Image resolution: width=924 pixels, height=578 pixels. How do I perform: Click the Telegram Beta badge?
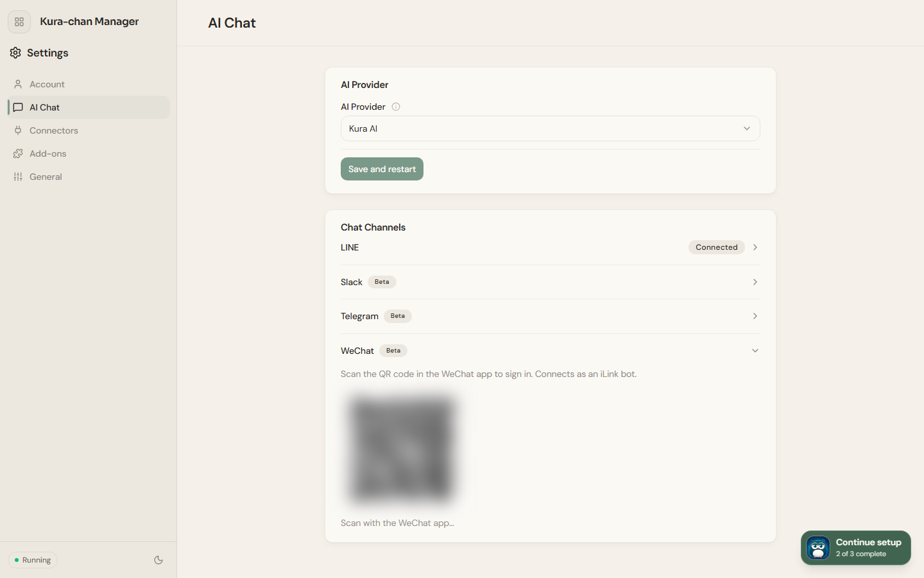pos(398,316)
